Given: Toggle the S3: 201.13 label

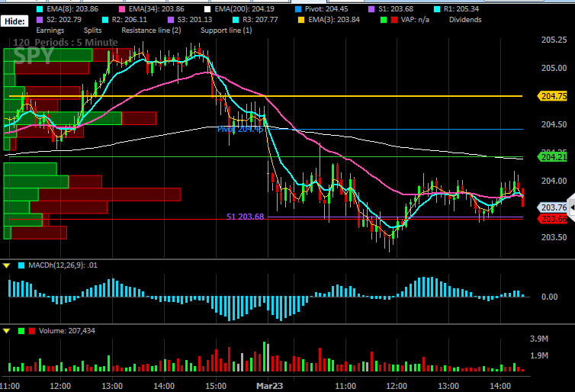Looking at the screenshot, I should 194,20.
